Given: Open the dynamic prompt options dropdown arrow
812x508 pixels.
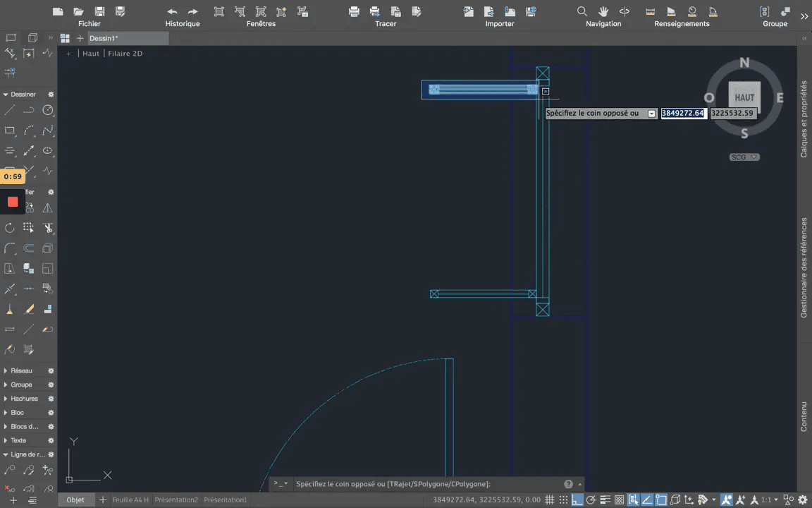Looking at the screenshot, I should 651,114.
